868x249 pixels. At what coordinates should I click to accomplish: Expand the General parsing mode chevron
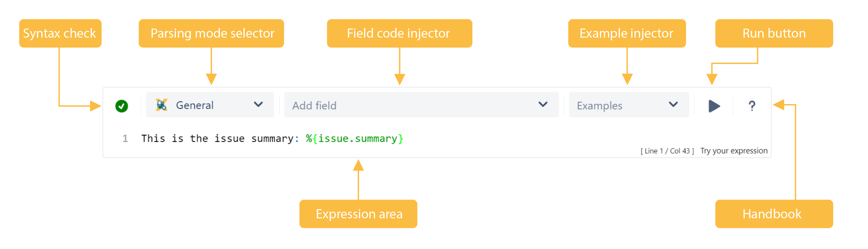[x=258, y=105]
